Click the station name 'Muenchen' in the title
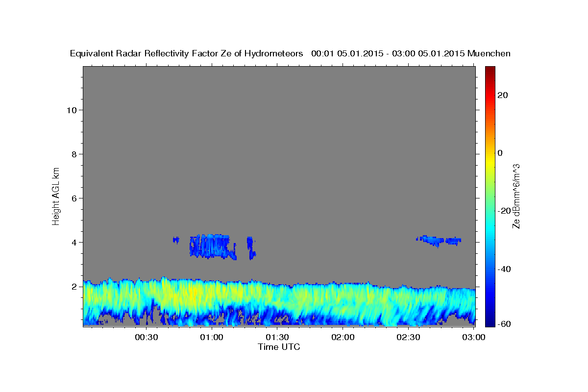The width and height of the screenshot is (588, 392). 490,54
